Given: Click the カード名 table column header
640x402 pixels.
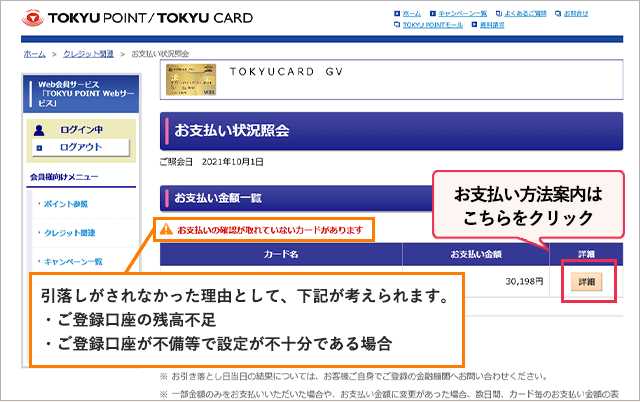Looking at the screenshot, I should 281,254.
